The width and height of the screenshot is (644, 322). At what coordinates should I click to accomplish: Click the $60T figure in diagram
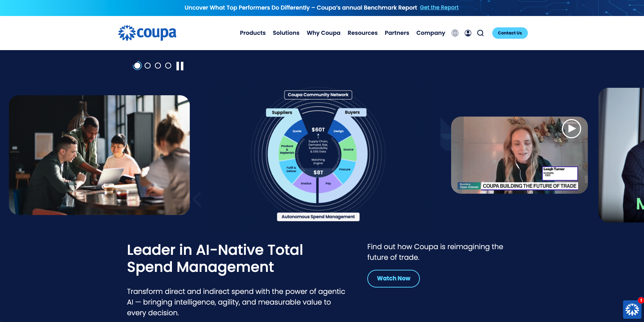[x=318, y=130]
